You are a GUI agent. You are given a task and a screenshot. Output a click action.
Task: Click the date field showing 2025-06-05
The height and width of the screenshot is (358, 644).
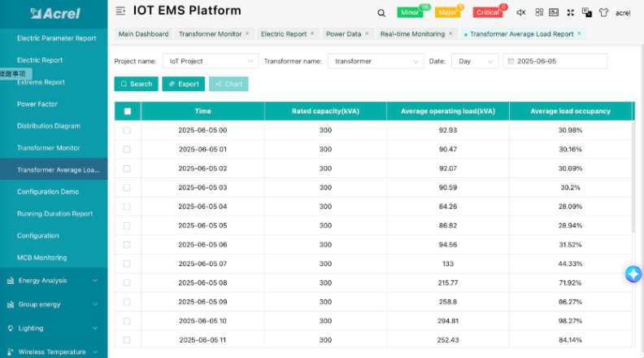[x=555, y=61]
